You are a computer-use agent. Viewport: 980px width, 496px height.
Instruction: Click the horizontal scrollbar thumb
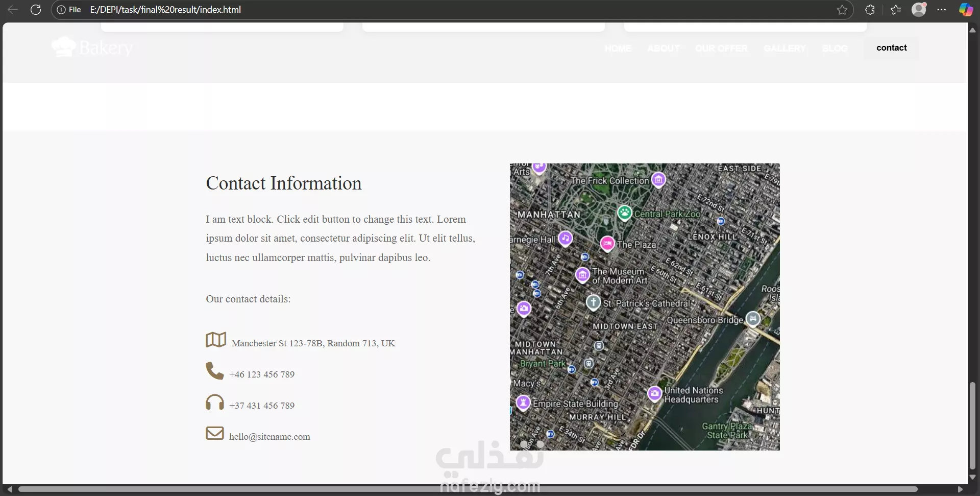(x=468, y=489)
